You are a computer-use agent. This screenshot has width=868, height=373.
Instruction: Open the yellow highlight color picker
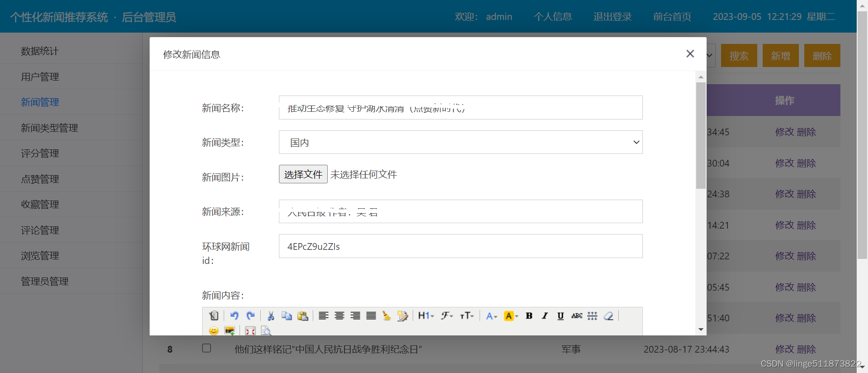click(511, 316)
